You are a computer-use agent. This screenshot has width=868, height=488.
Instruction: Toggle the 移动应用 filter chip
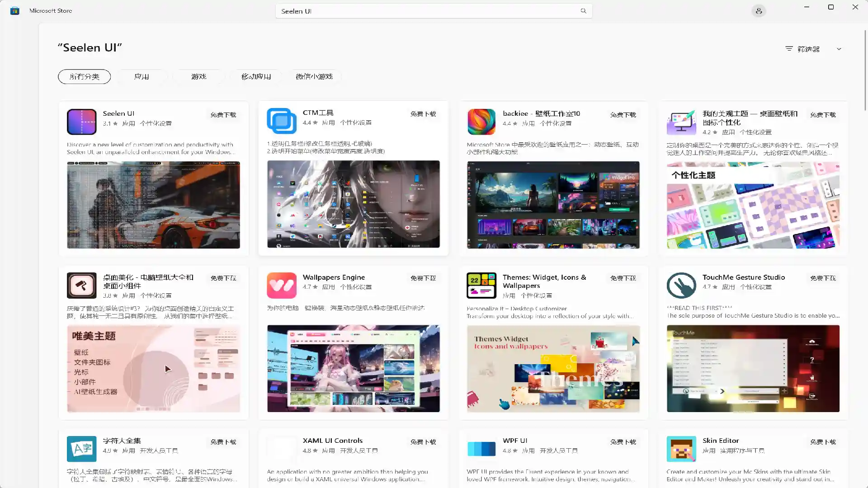[x=255, y=76]
